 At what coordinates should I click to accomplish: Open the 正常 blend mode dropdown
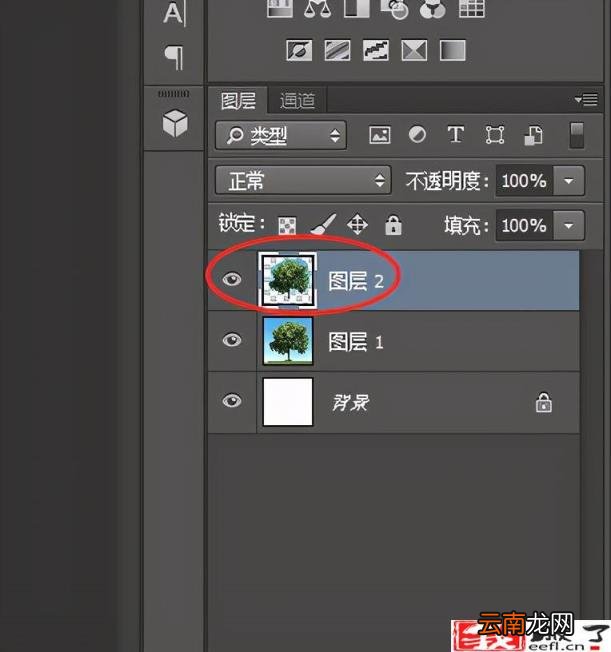[x=303, y=180]
